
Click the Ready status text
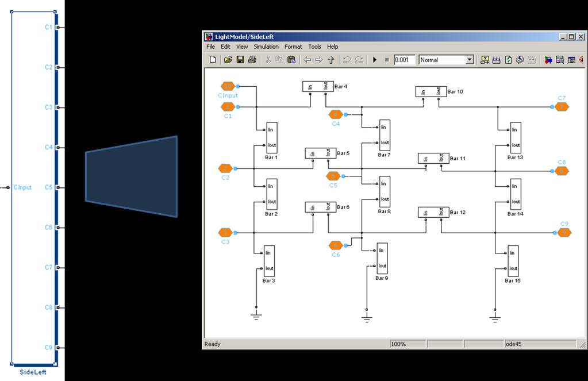click(x=213, y=344)
